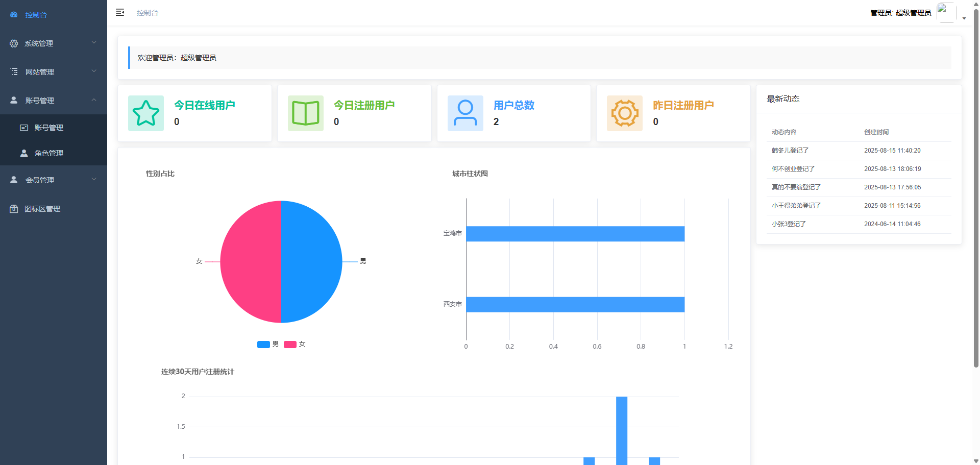
Task: Click the admin avatar image in header
Action: coord(946,12)
